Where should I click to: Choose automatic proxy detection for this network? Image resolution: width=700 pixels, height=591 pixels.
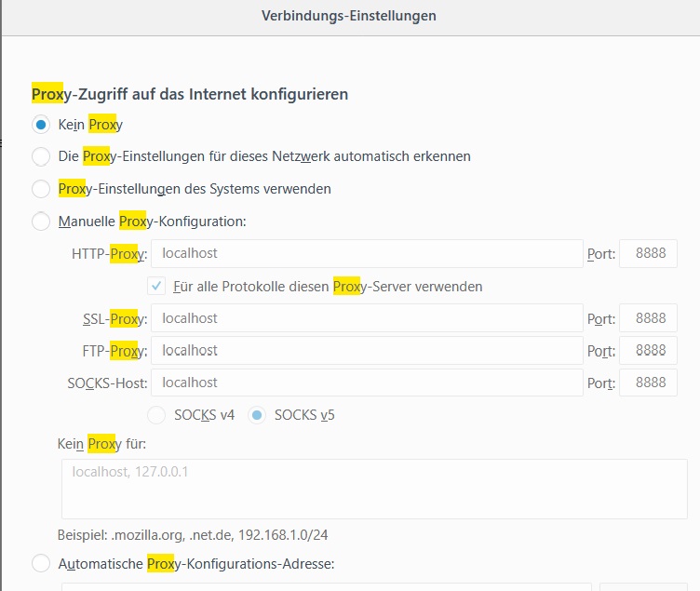[x=41, y=156]
